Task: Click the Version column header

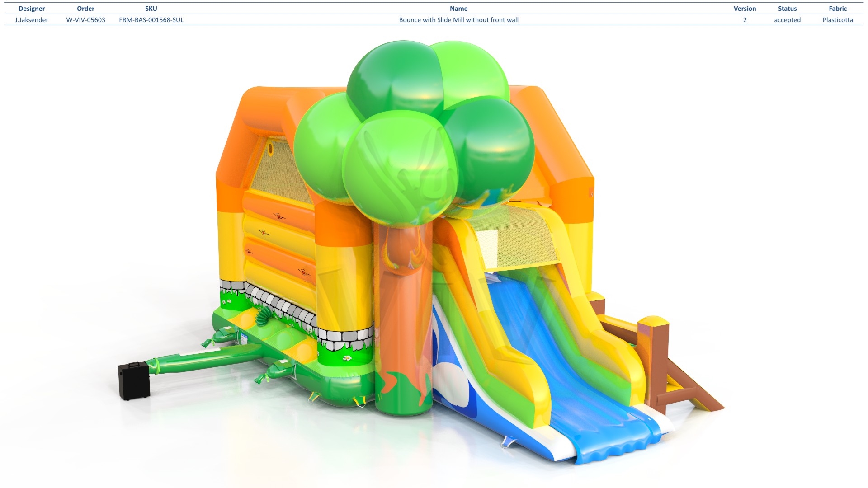Action: [x=745, y=9]
